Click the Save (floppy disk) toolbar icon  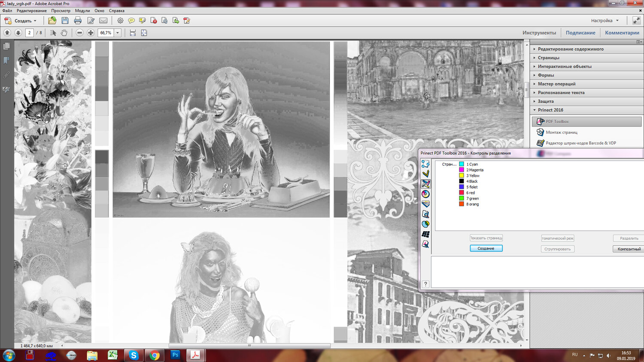(x=65, y=21)
